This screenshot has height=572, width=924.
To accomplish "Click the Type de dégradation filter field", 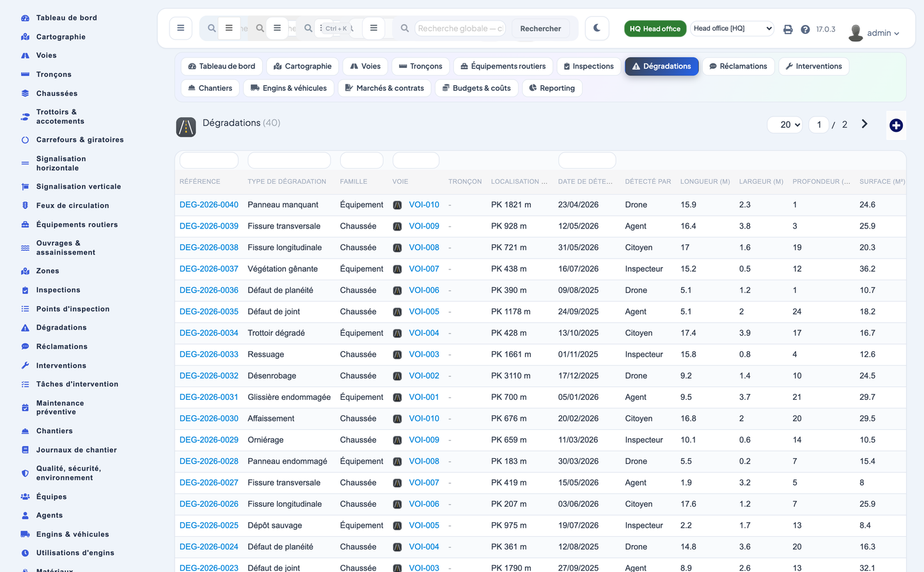I will click(289, 160).
